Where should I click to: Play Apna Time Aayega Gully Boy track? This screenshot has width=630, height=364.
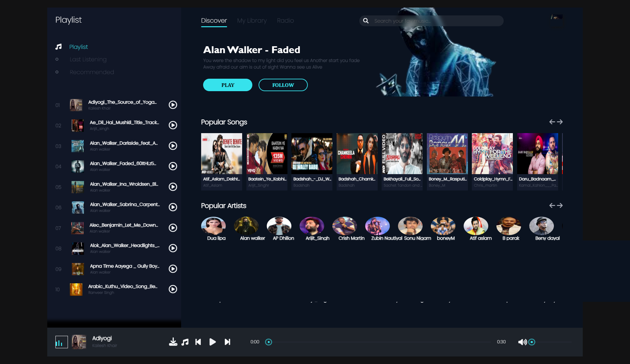tap(173, 269)
